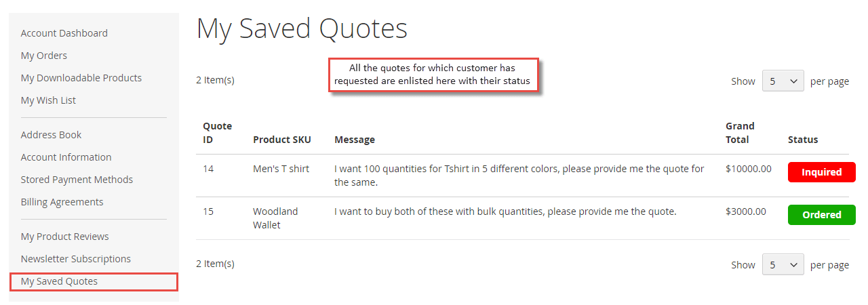Select the quote row with ID 15
The width and height of the screenshot is (868, 305).
tap(522, 218)
